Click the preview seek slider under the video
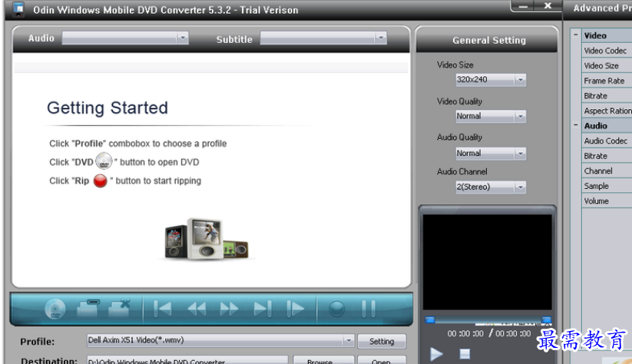Image resolution: width=632 pixels, height=364 pixels. pos(488,320)
